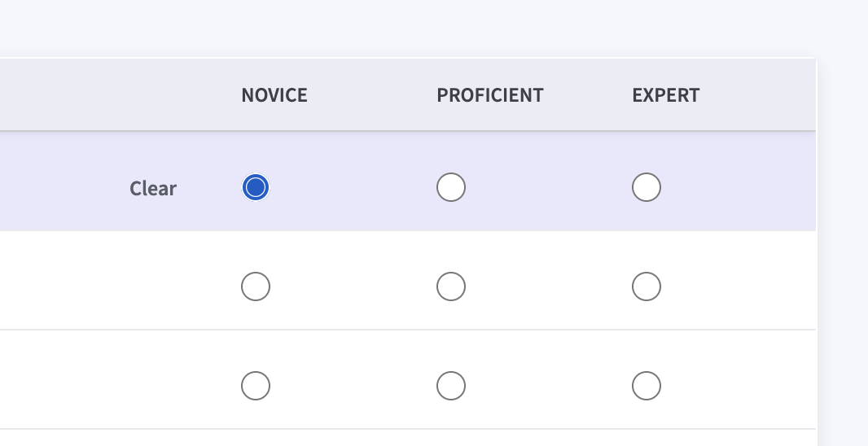Image resolution: width=868 pixels, height=446 pixels.
Task: Click header bar empty area left of NOVICE
Action: click(x=106, y=95)
